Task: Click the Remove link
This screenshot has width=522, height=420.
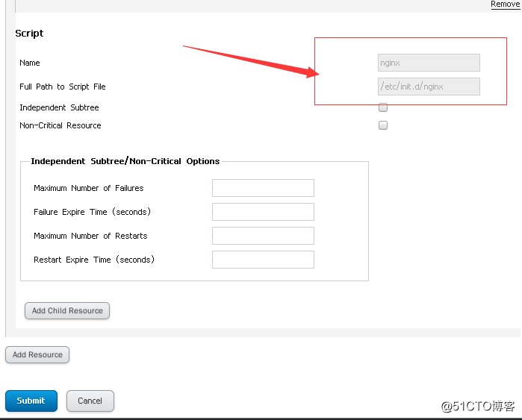Action: [505, 4]
